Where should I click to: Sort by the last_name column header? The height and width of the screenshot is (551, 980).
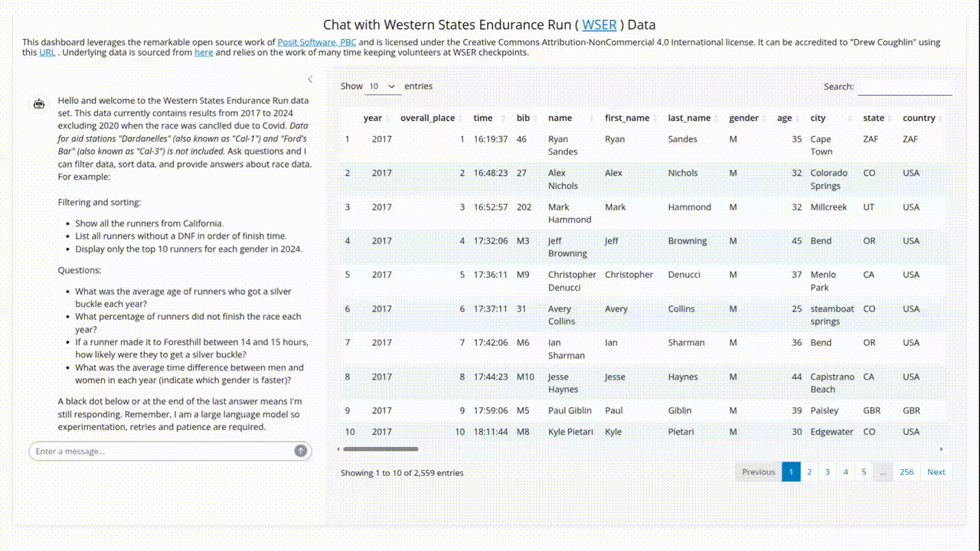pyautogui.click(x=690, y=119)
